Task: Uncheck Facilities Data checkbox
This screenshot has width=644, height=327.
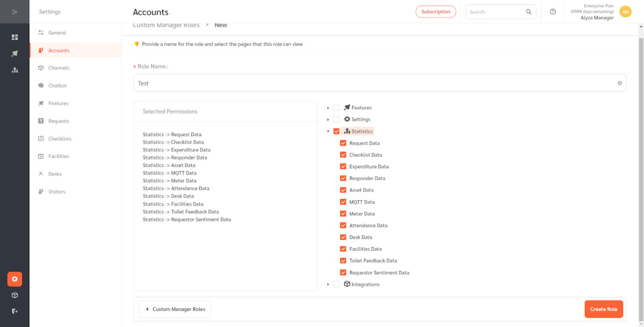Action: [x=343, y=249]
